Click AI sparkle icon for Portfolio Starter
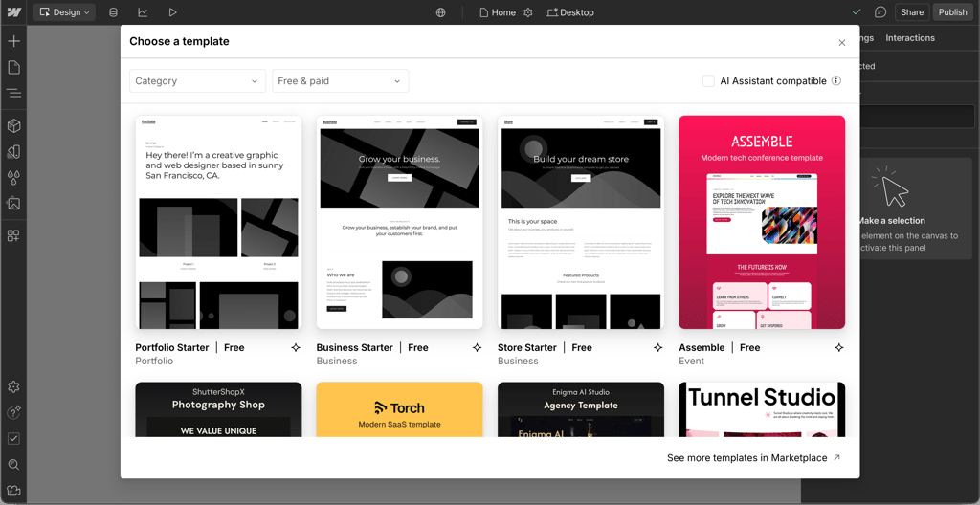This screenshot has height=505, width=980. click(296, 347)
